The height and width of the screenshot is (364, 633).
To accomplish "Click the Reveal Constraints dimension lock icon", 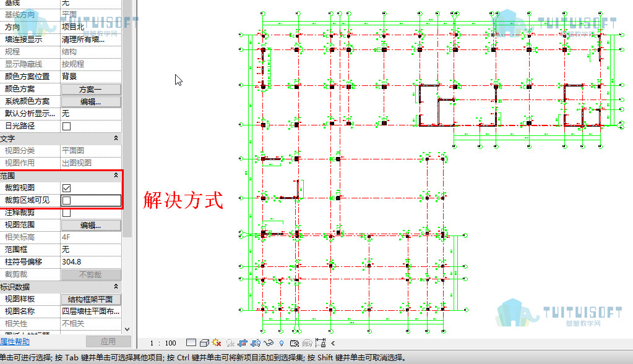I will click(x=321, y=342).
